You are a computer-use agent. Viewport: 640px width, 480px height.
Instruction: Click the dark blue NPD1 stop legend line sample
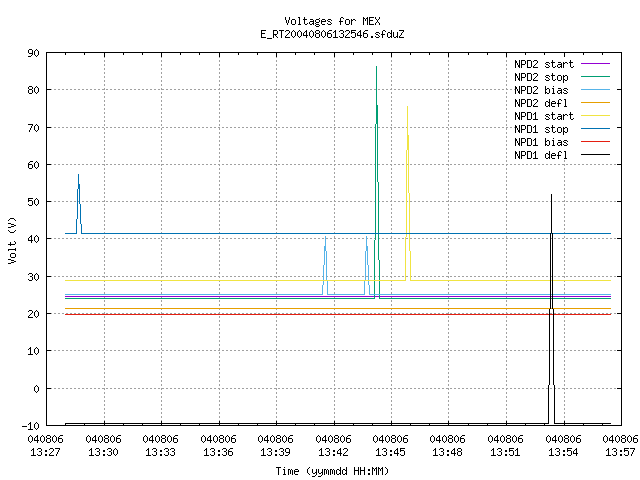point(595,129)
